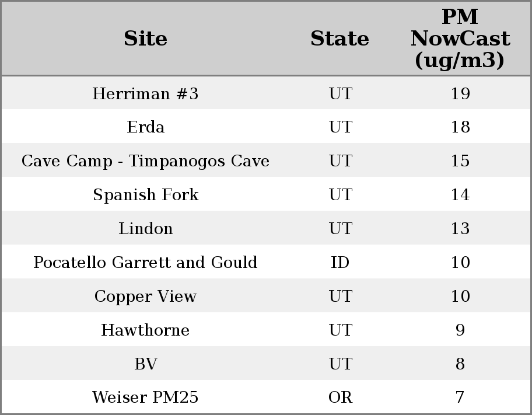The image size is (532, 415).
Task: Click the Copper View site cell
Action: click(x=145, y=297)
